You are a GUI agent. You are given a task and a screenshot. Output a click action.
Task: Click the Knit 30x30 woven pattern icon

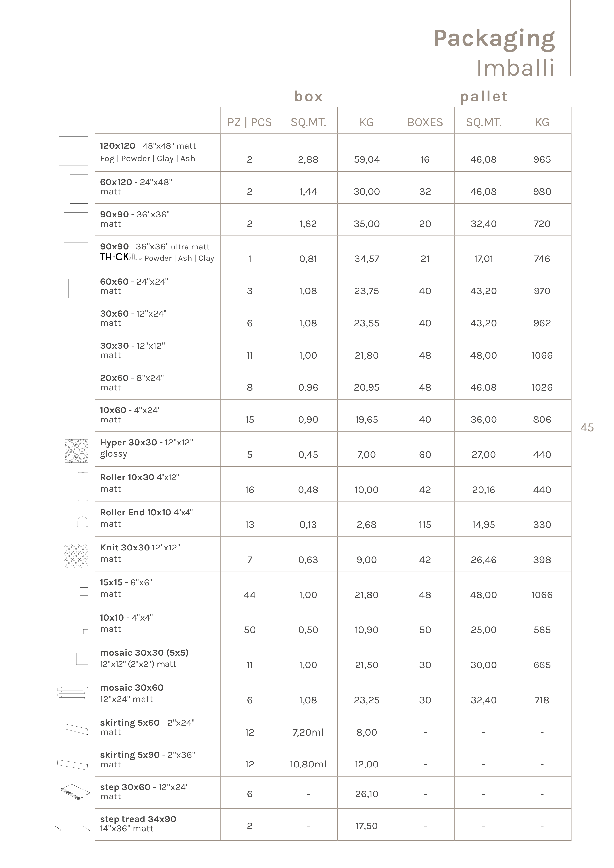[x=76, y=556]
